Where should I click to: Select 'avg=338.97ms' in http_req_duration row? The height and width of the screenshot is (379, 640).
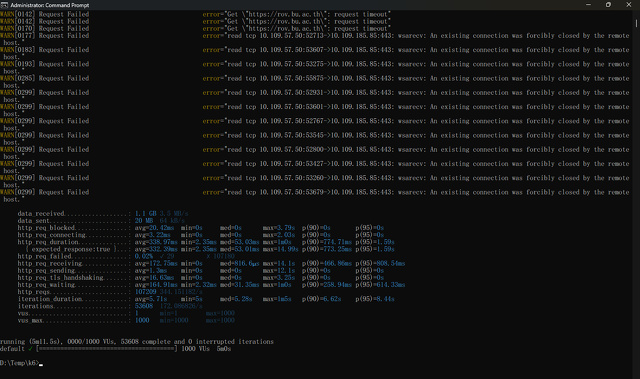pyautogui.click(x=156, y=242)
